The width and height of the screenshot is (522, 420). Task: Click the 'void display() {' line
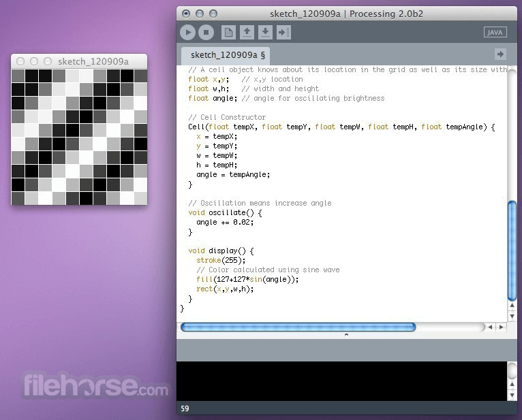point(221,251)
